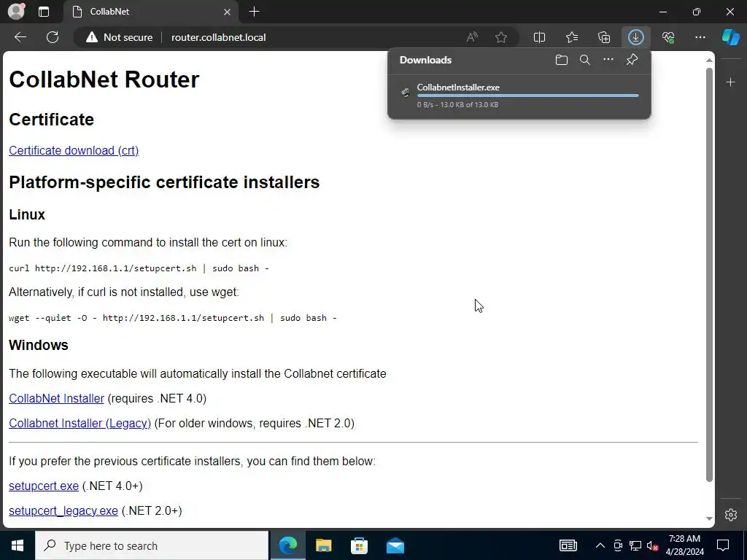
Task: Open the Collabnet Installer (Legacy) link
Action: coord(80,424)
